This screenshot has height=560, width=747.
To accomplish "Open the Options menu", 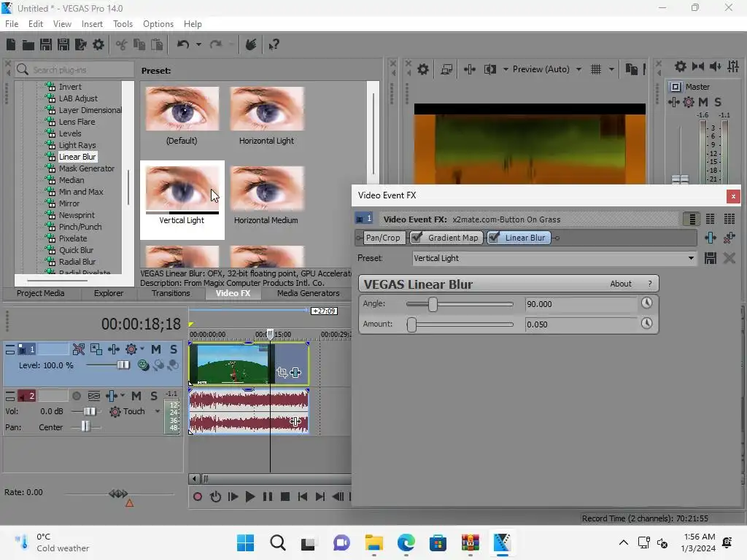I will tap(158, 24).
